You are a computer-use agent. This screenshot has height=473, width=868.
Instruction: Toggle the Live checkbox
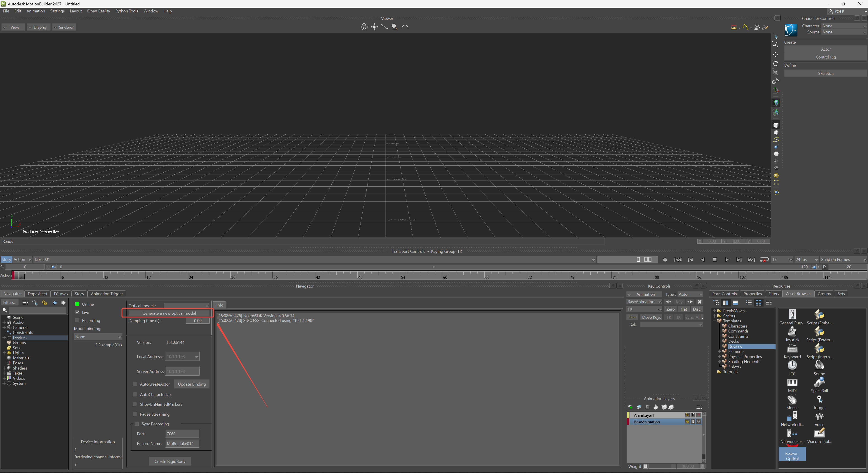pos(77,312)
